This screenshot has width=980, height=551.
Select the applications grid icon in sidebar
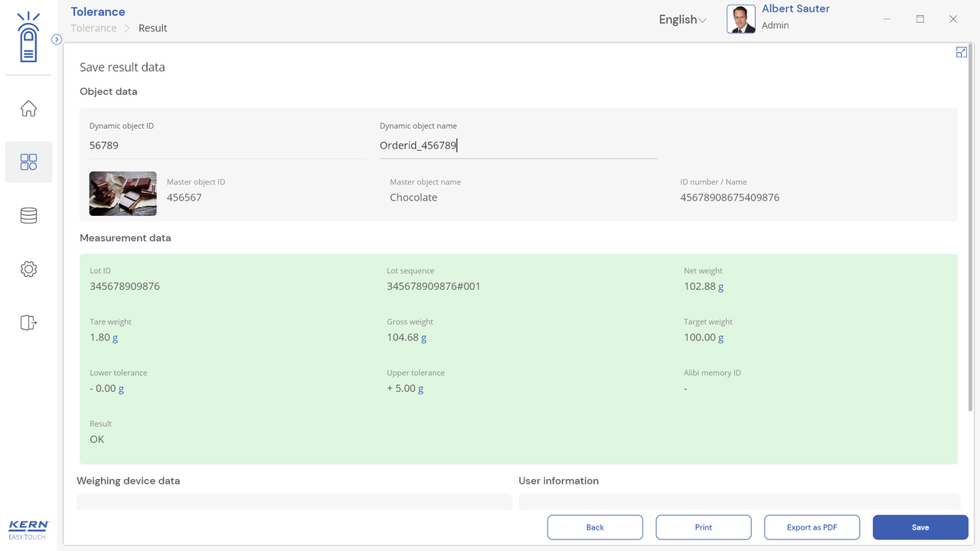click(x=28, y=161)
